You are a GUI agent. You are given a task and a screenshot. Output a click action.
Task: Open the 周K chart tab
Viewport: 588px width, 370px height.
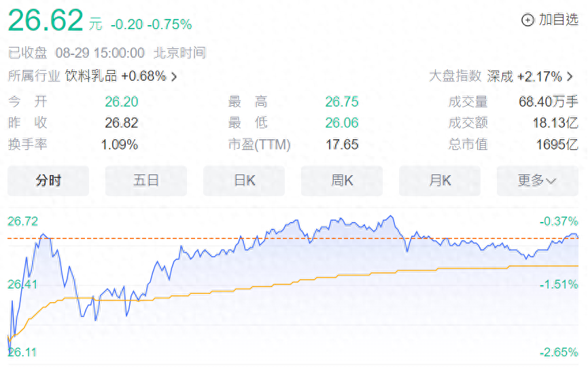[342, 181]
